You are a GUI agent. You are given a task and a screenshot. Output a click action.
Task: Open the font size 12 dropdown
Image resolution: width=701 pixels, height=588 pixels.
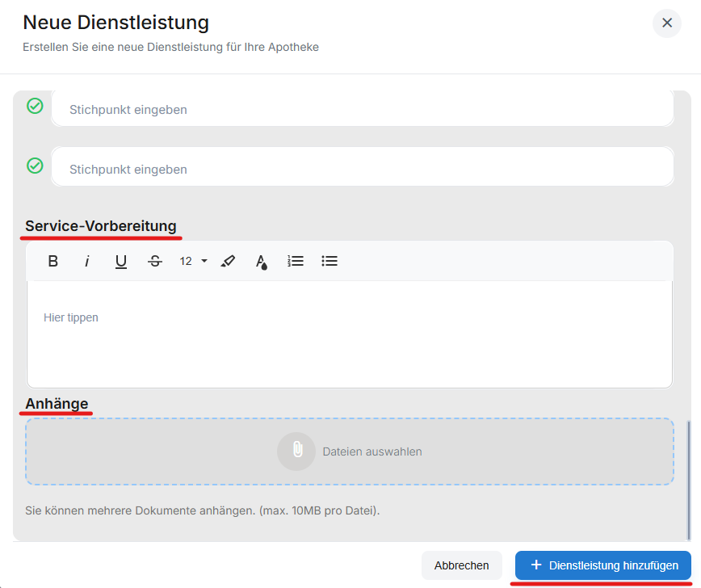tap(193, 261)
